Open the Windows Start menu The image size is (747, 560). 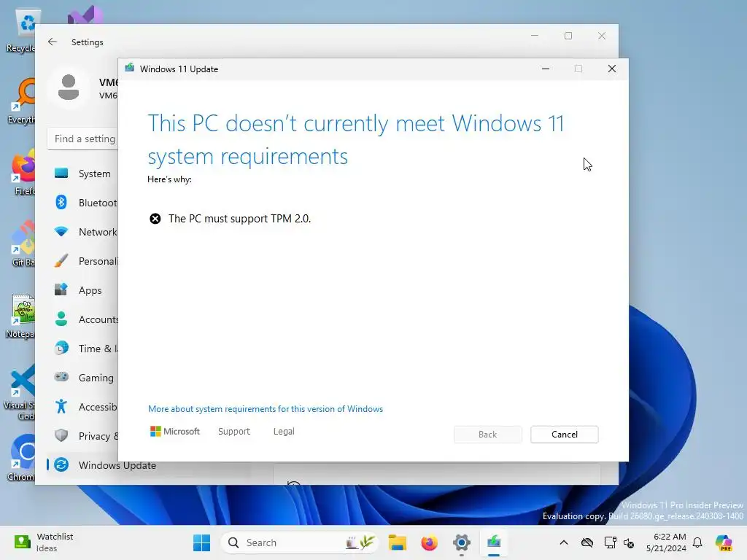click(201, 542)
